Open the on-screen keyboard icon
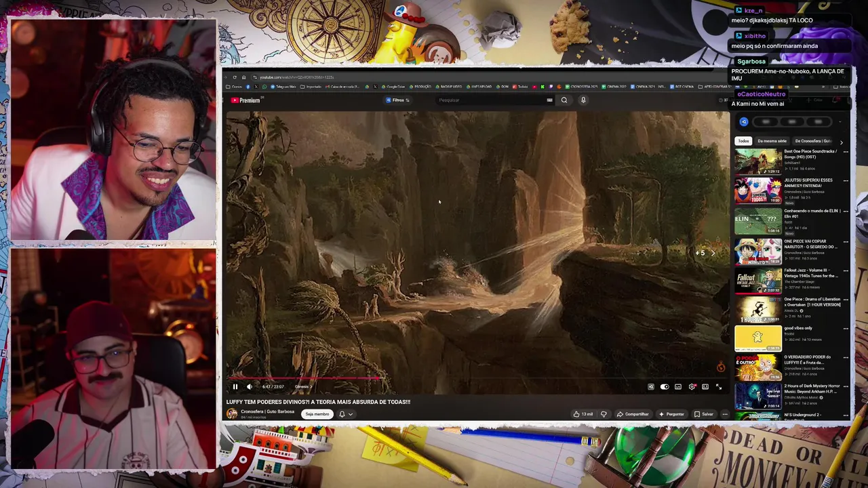Image resolution: width=868 pixels, height=488 pixels. point(549,100)
